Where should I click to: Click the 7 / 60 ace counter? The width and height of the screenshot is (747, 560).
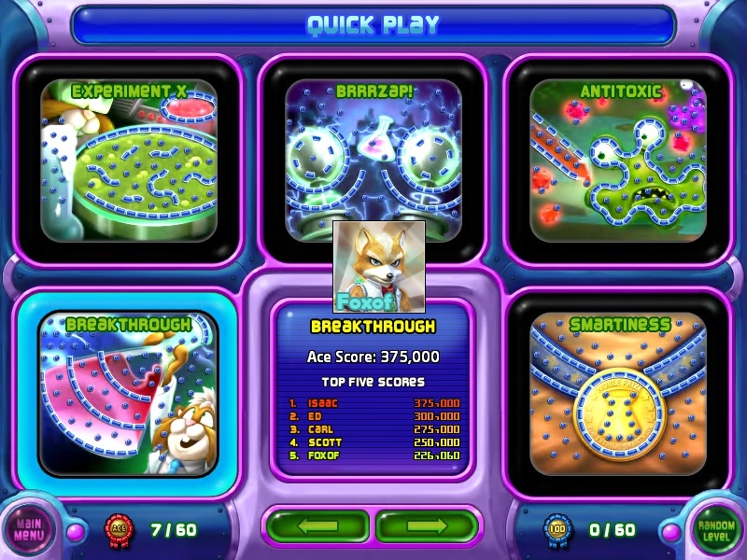point(174,530)
